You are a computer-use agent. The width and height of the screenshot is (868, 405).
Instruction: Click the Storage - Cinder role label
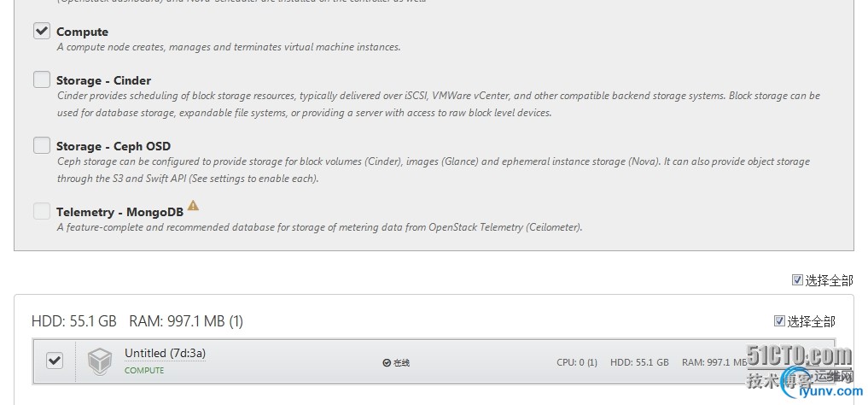click(103, 80)
